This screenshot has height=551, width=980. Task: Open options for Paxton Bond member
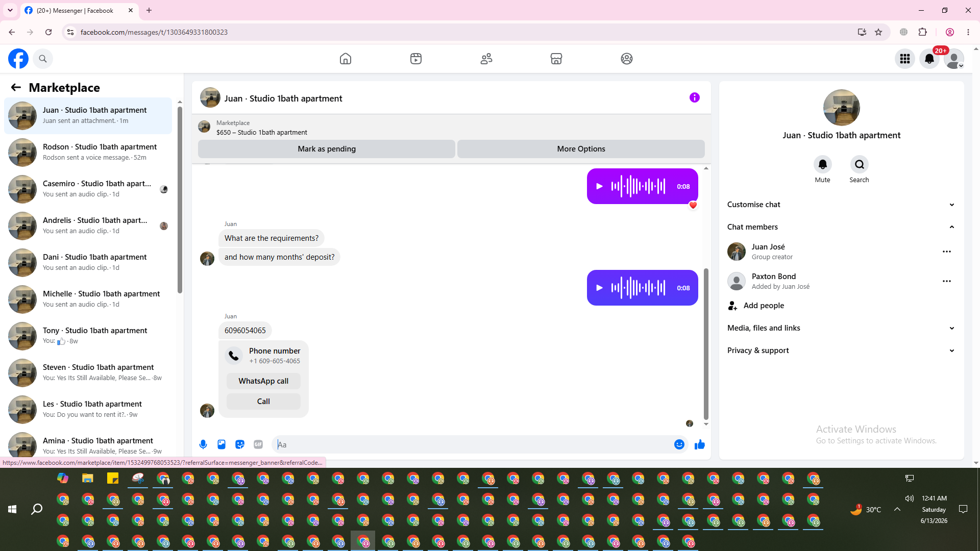(x=947, y=281)
